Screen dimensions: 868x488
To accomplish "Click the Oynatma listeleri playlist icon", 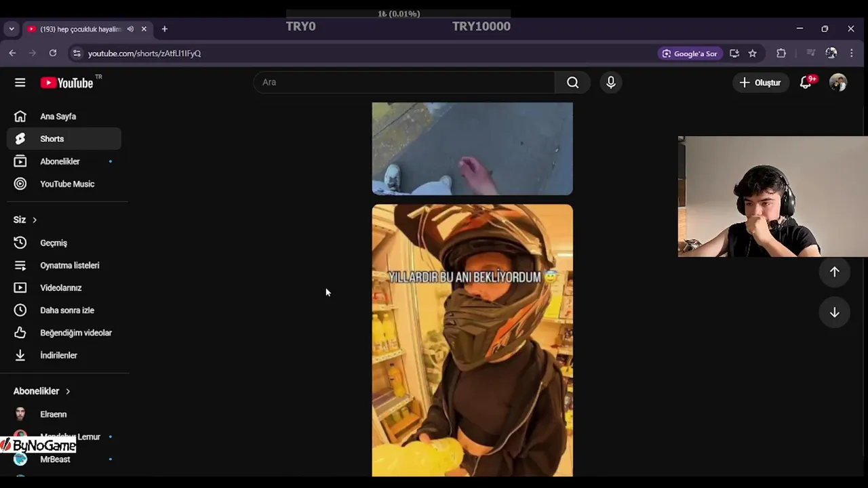I will [x=20, y=265].
